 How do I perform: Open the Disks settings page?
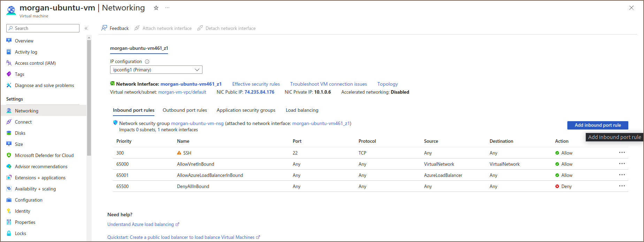[x=20, y=133]
